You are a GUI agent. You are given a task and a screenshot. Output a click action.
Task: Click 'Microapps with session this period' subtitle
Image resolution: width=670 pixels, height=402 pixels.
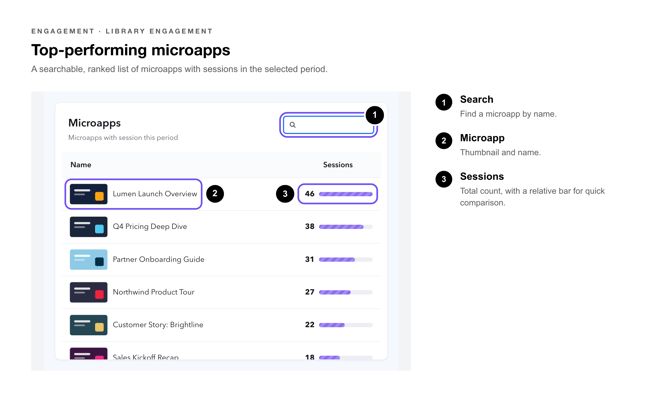pyautogui.click(x=123, y=138)
